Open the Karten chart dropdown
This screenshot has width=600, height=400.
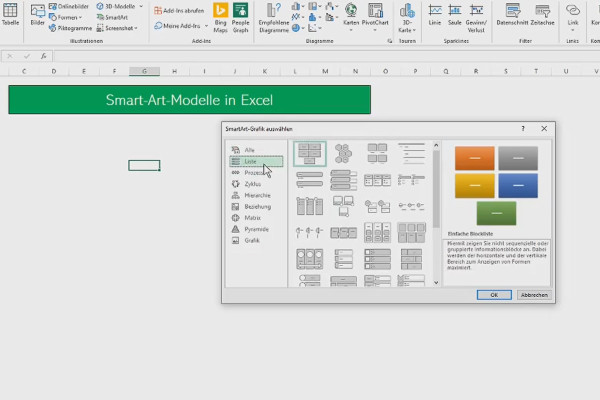351,18
